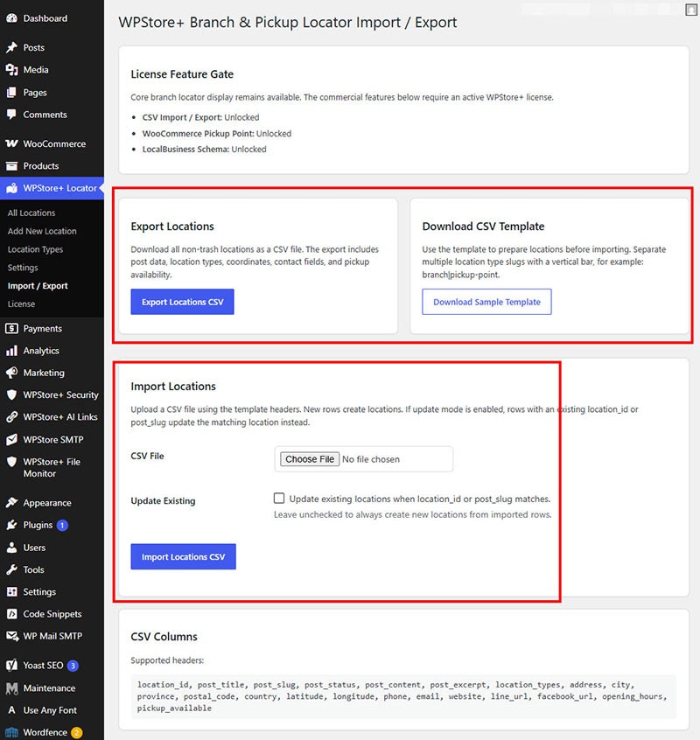The height and width of the screenshot is (740, 700).
Task: Click the WPStore+ File Monitor shield icon
Action: click(11, 462)
